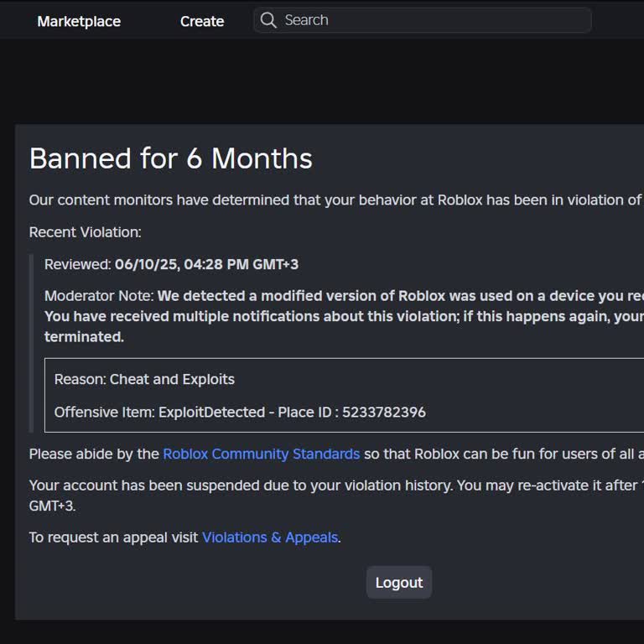Viewport: 644px width, 644px height.
Task: Click the "To request an appeal visit" text
Action: point(114,538)
